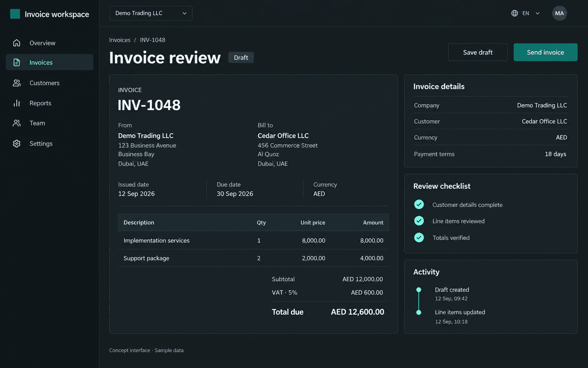Image resolution: width=588 pixels, height=368 pixels.
Task: Click the large INV-1048 invoice number
Action: (149, 105)
